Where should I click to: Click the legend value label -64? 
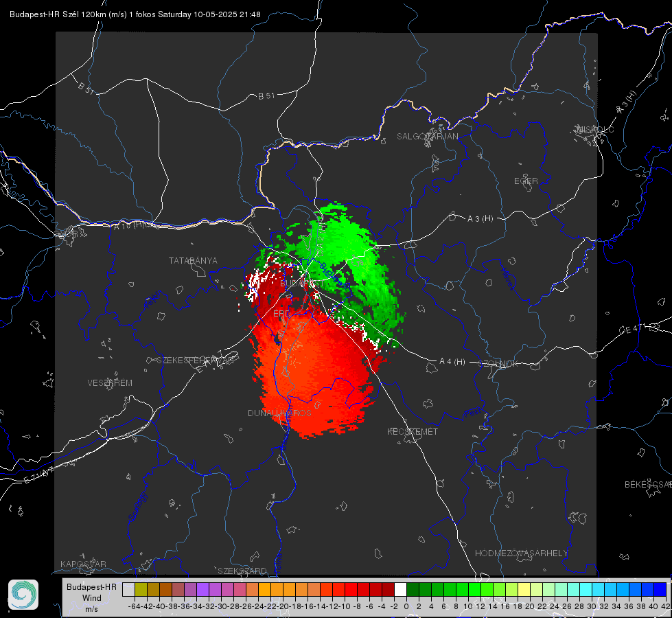134,606
